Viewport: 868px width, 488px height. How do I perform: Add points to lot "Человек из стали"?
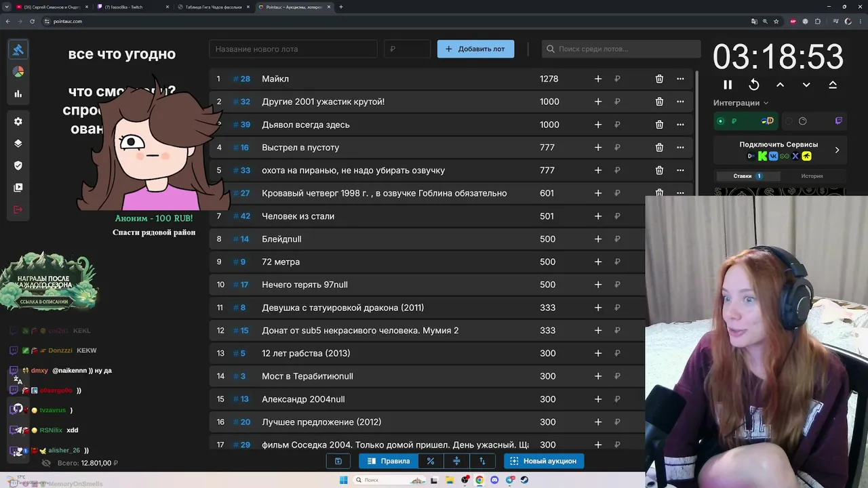pos(598,216)
